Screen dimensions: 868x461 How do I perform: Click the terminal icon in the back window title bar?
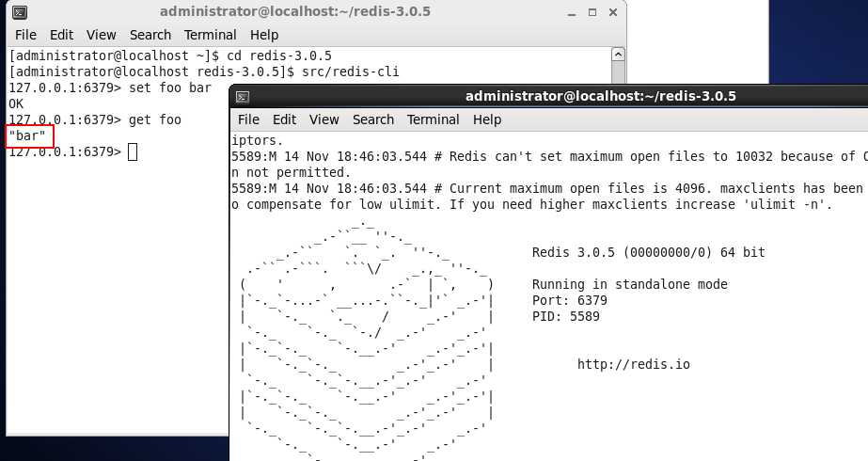click(x=20, y=12)
